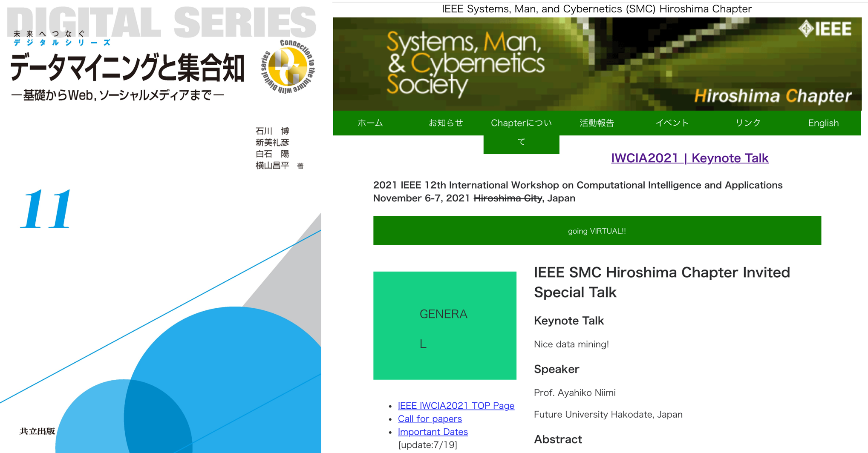Open the イベント navigation item
Screen dimensions: 868x453
pos(672,123)
